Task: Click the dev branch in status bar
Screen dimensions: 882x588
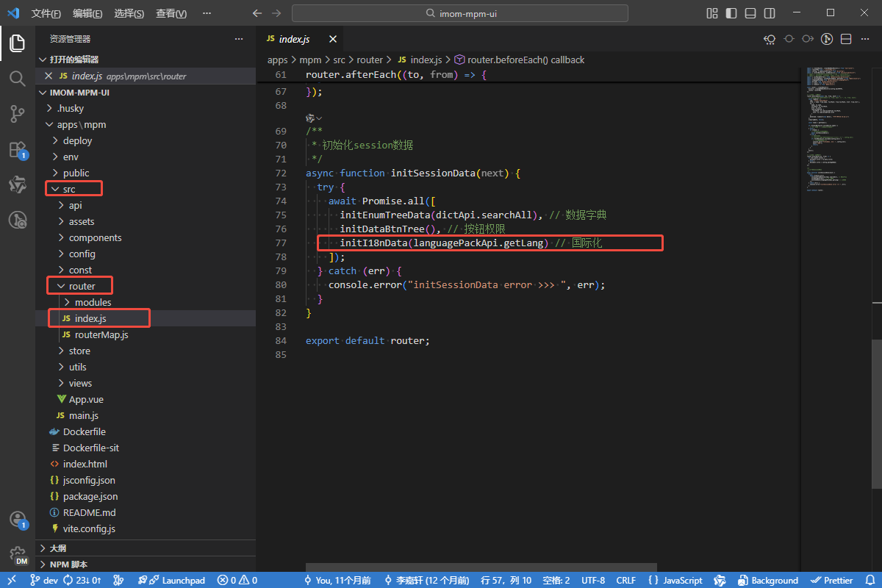Action: [x=44, y=580]
